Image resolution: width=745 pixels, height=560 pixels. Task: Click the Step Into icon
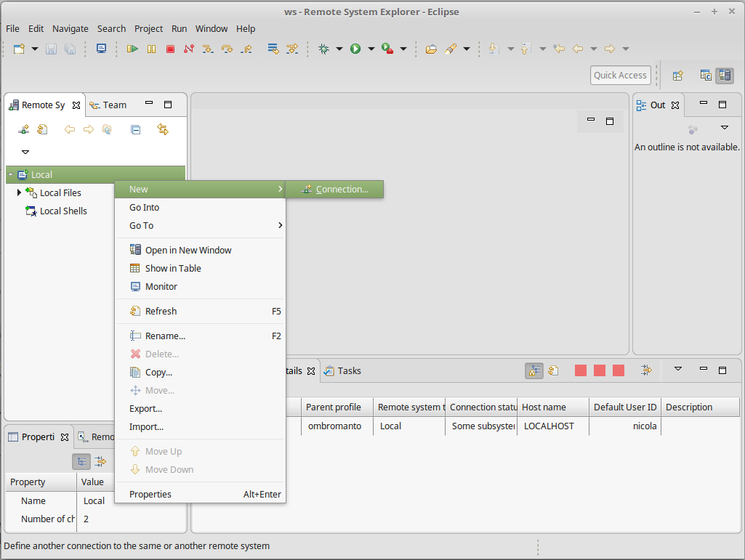tap(208, 49)
